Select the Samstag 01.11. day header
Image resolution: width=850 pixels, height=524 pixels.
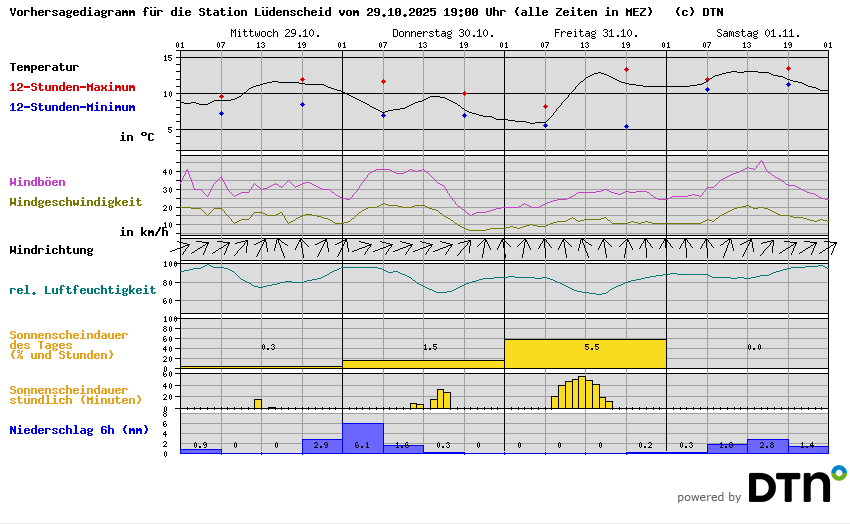click(x=752, y=33)
